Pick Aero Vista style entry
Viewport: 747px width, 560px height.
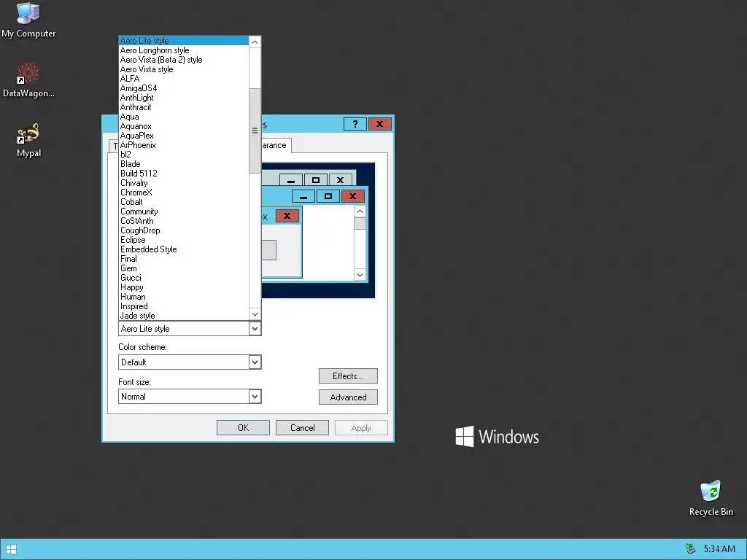tap(183, 69)
